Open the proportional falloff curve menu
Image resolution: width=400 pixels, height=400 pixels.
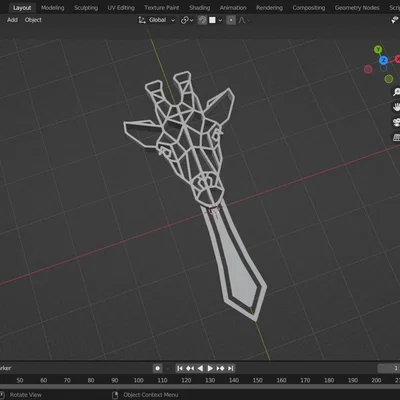coord(244,20)
